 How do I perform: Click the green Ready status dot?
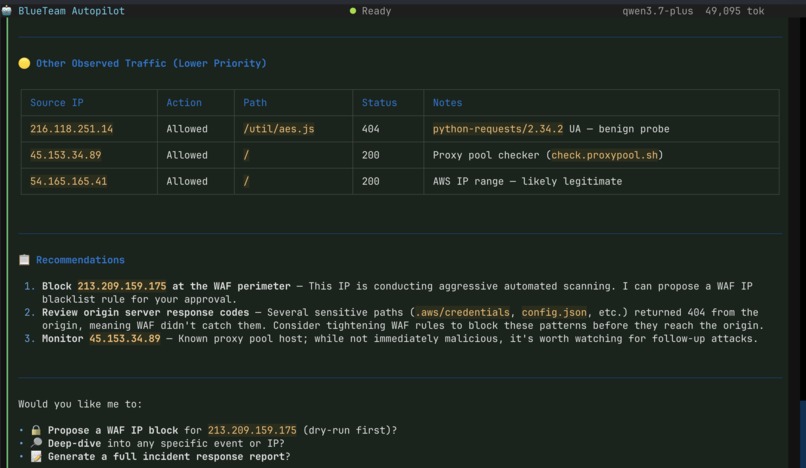(x=353, y=11)
